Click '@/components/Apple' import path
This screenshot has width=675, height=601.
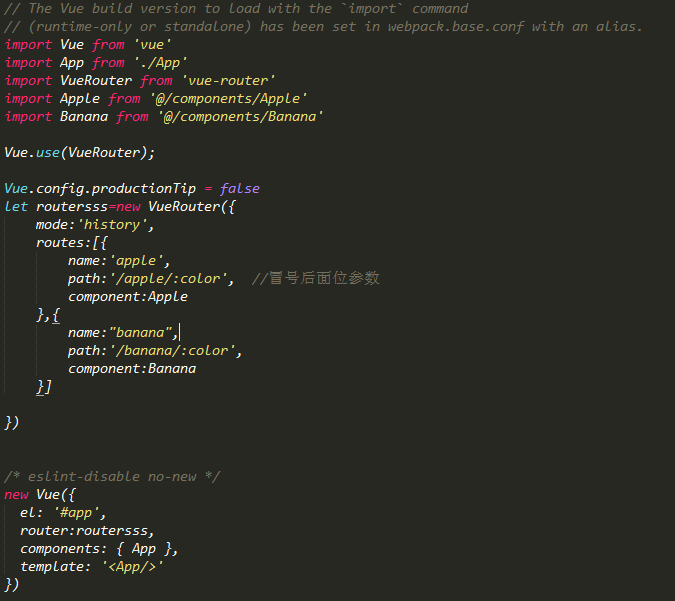[228, 99]
